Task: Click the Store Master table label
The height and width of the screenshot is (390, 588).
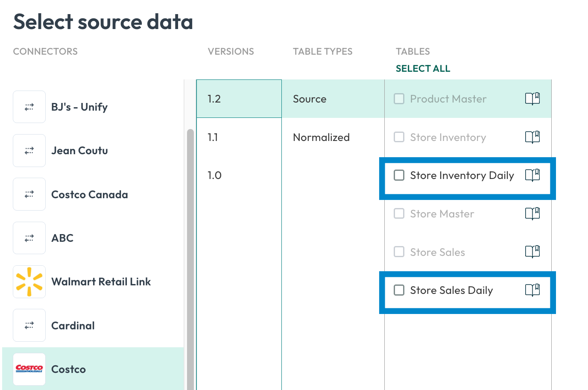Action: pyautogui.click(x=442, y=214)
